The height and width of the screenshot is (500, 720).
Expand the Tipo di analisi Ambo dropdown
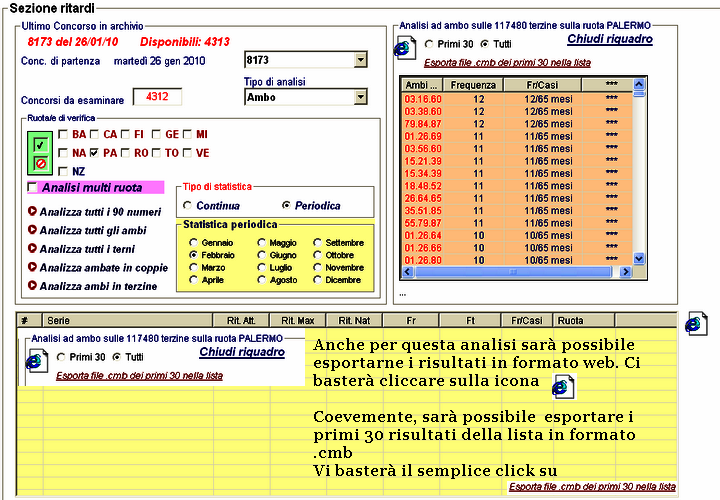tap(360, 97)
